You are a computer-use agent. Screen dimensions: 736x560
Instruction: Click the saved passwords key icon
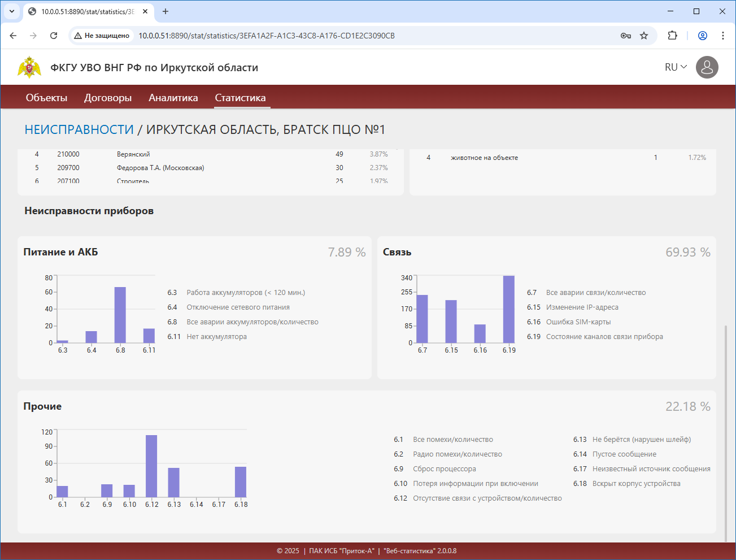coord(626,36)
